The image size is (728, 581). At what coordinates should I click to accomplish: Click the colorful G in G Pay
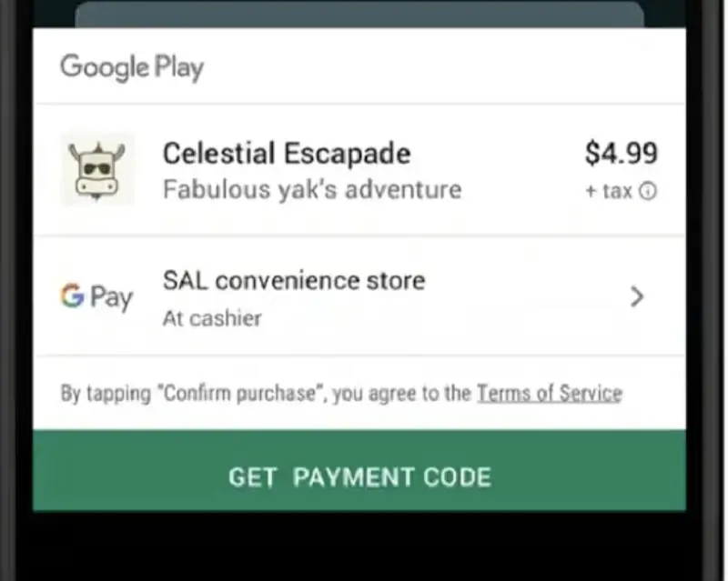click(x=73, y=296)
